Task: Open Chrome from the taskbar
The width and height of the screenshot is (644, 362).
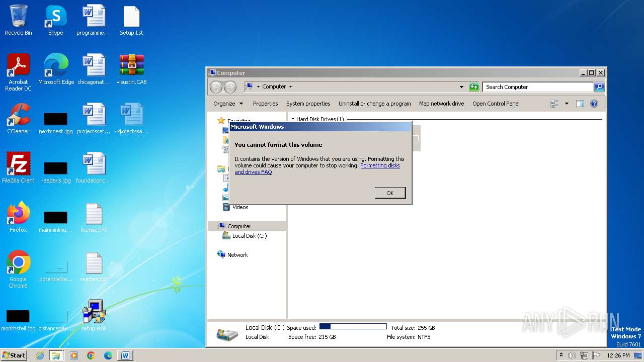Action: coord(91,355)
